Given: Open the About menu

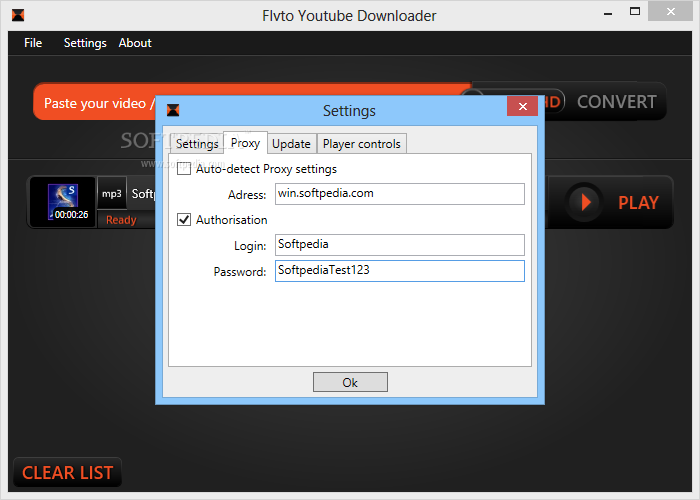Looking at the screenshot, I should click(135, 43).
